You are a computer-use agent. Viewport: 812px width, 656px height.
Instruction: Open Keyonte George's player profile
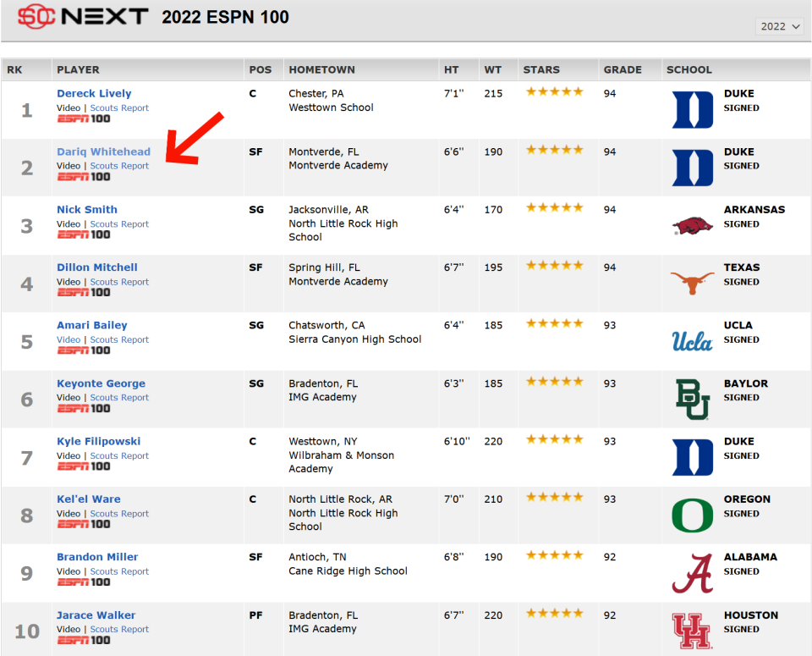click(101, 383)
